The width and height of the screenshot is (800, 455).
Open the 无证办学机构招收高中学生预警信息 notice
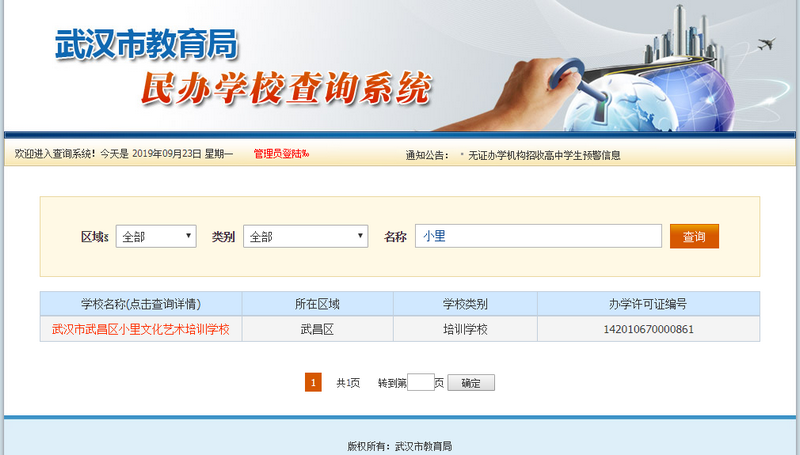pos(544,155)
